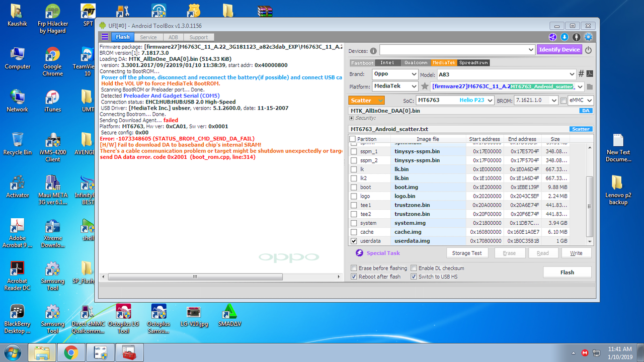
Task: Enable Erase before flashing
Action: point(354,268)
